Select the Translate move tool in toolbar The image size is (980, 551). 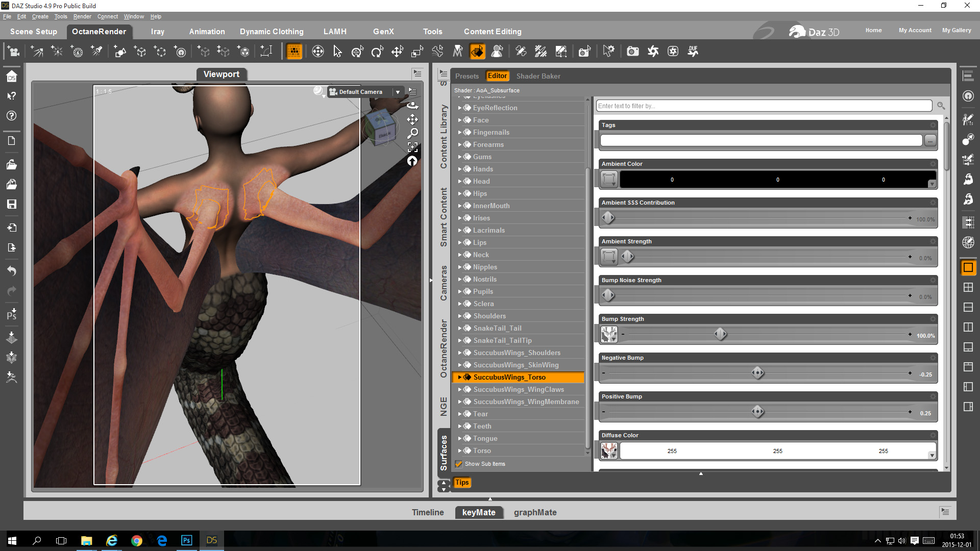click(397, 51)
